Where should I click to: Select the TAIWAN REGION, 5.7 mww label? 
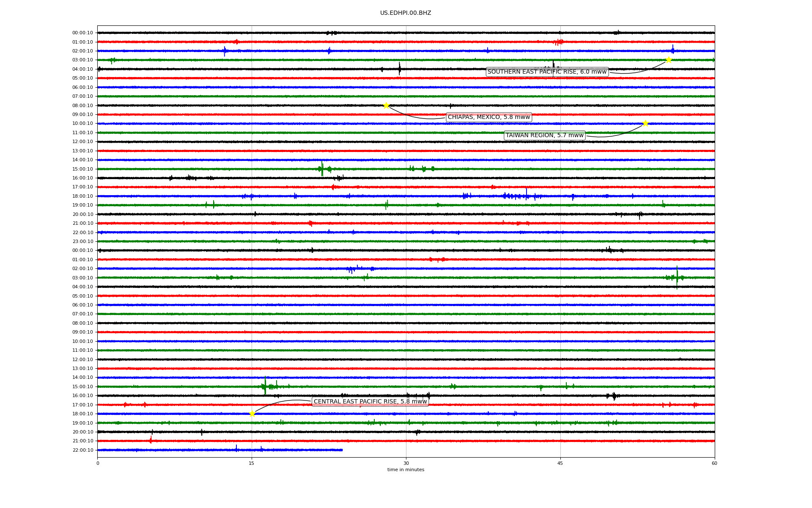pos(545,135)
